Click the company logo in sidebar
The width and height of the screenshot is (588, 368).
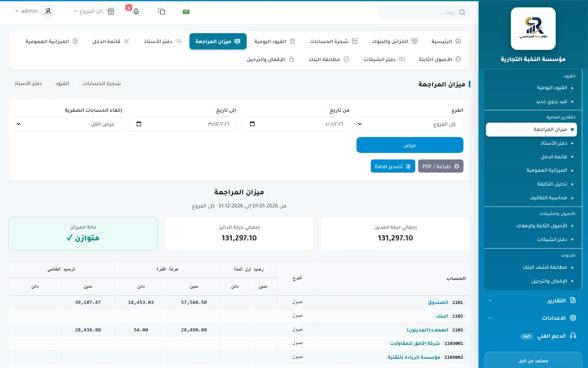(x=533, y=29)
